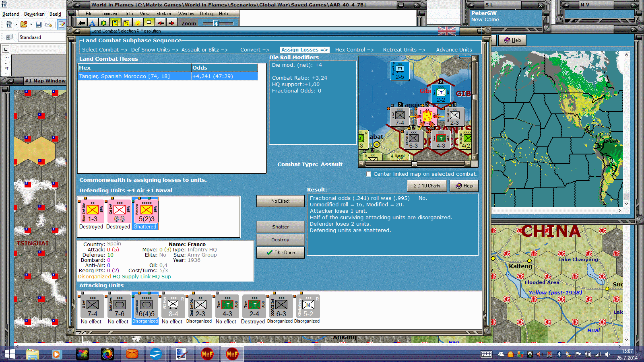The width and height of the screenshot is (644, 362).
Task: Select the X Inf 7-4 attacking unit
Action: [91, 308]
